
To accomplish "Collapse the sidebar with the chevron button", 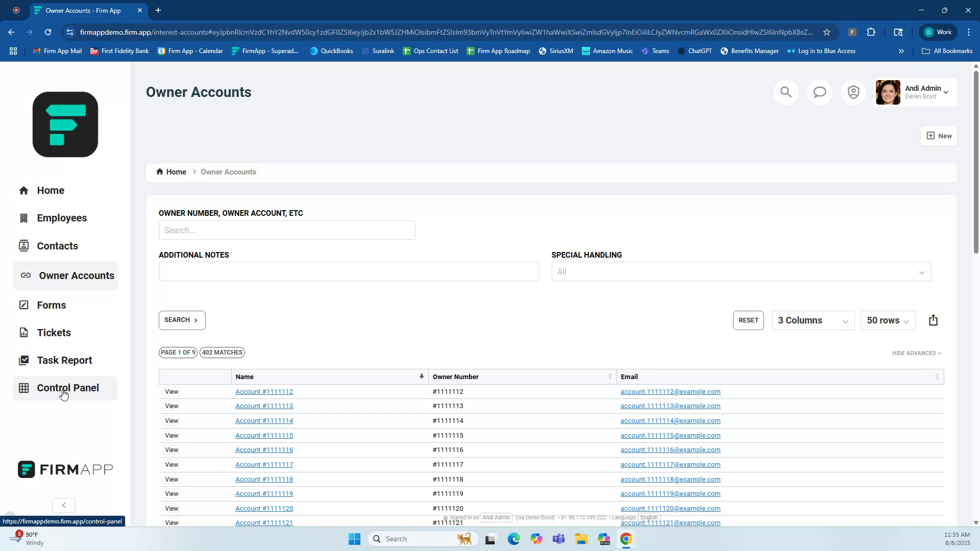I will click(x=63, y=505).
